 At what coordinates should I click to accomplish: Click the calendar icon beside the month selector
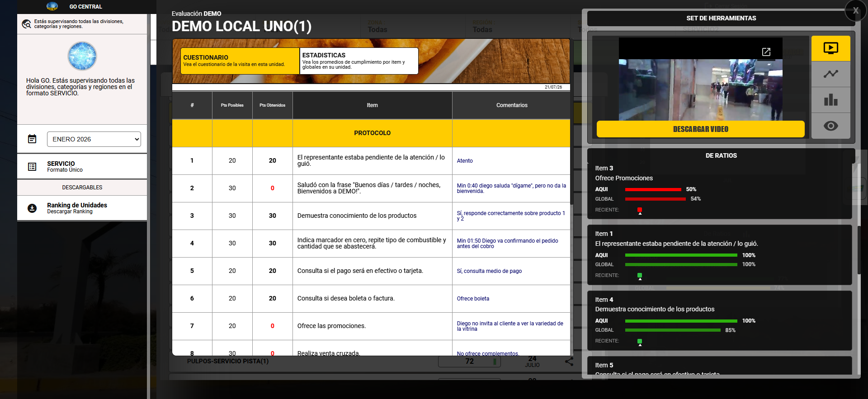coord(32,139)
